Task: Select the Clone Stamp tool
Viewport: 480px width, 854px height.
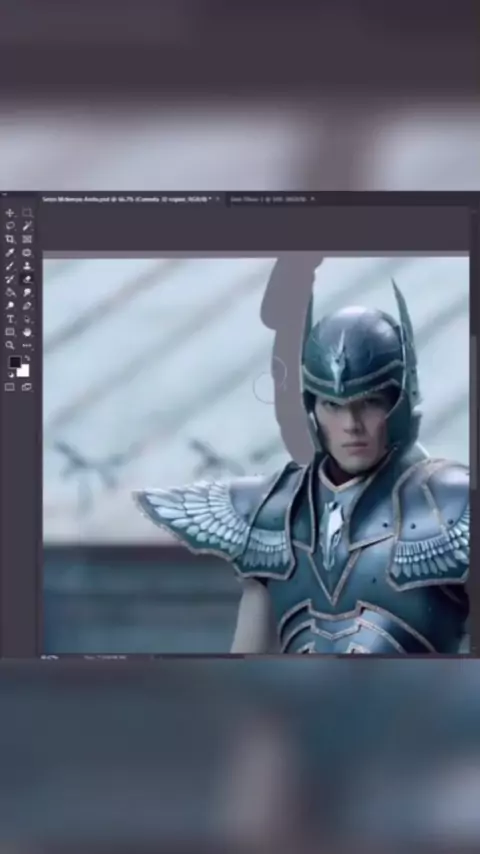Action: [27, 266]
